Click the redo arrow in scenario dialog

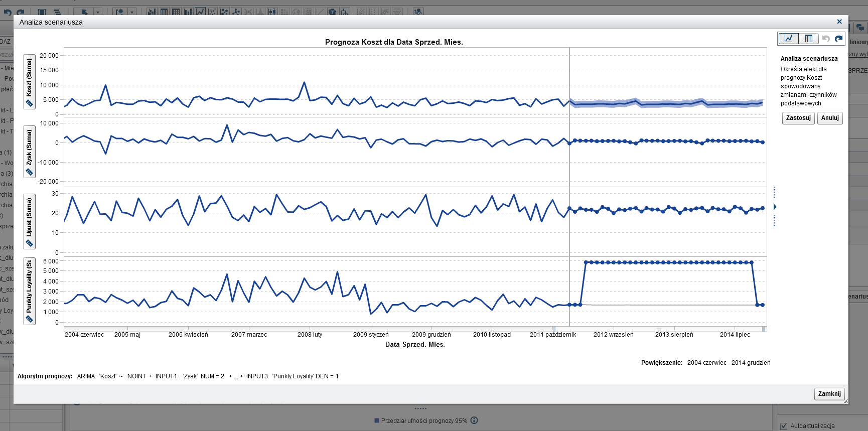click(839, 39)
